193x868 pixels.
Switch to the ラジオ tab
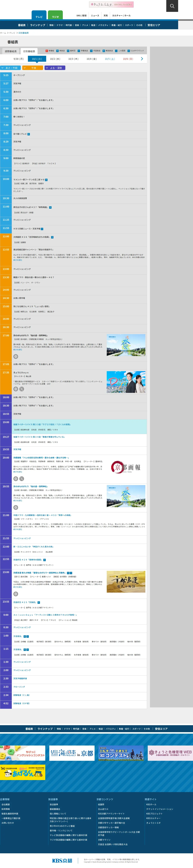tap(55, 15)
